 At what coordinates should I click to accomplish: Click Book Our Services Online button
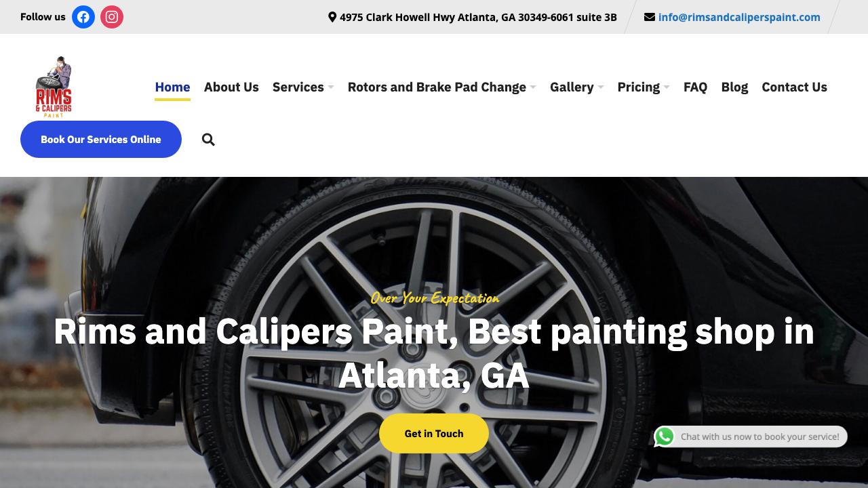tap(101, 139)
